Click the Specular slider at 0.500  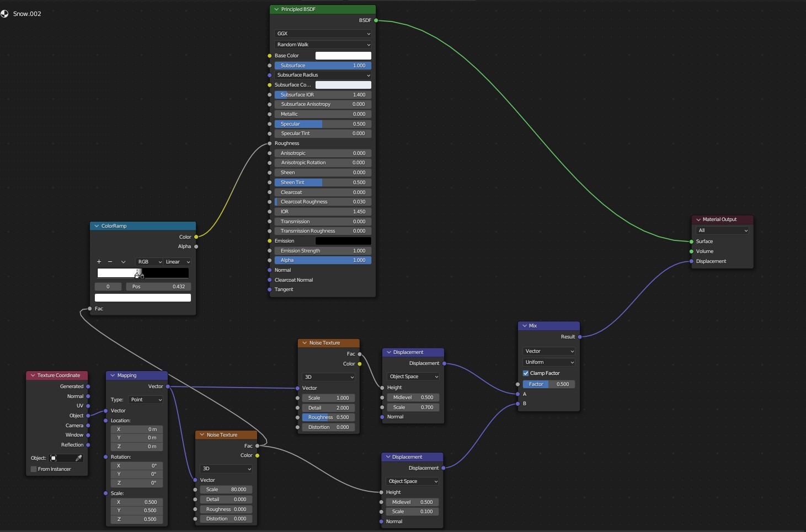point(323,124)
